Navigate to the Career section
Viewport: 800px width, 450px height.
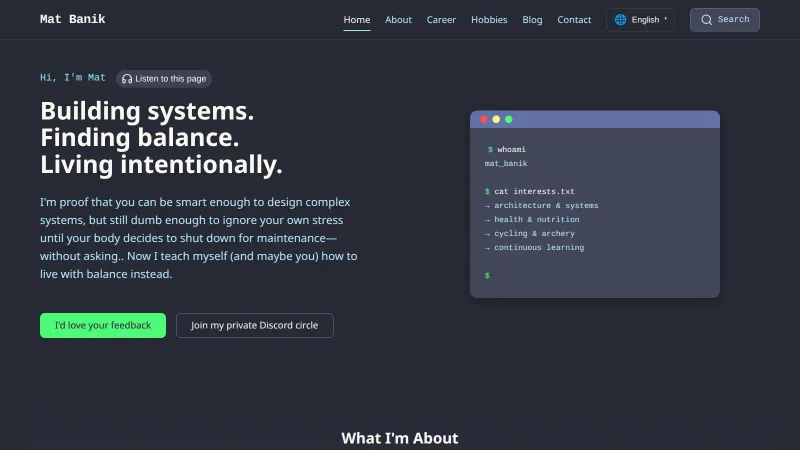point(441,19)
